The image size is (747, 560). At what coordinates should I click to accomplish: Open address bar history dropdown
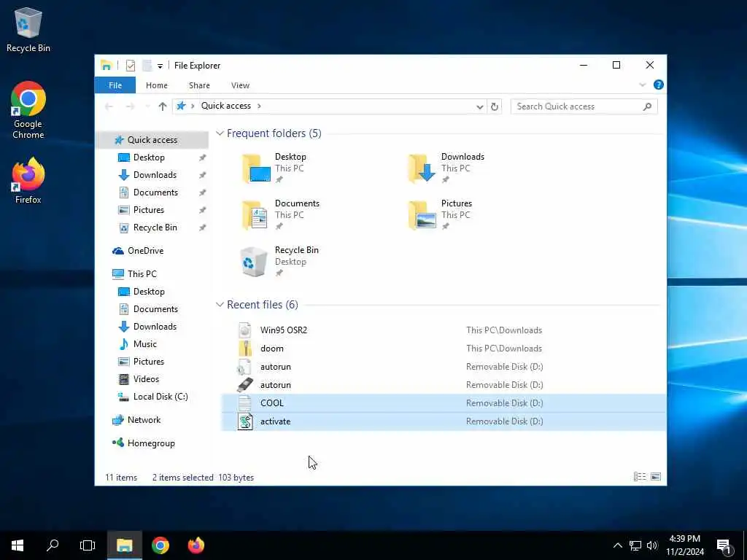point(480,106)
